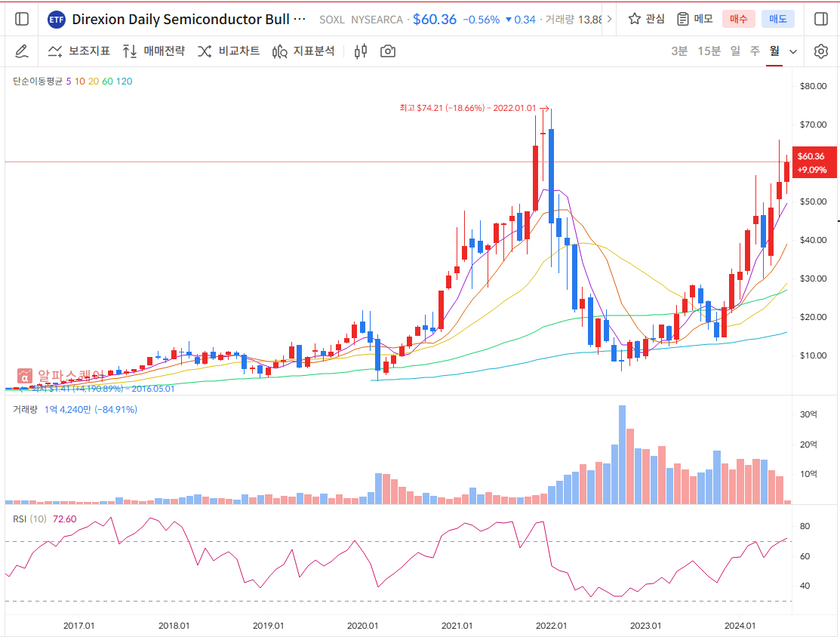Image resolution: width=840 pixels, height=637 pixels.
Task: Select the 60-period moving average value
Action: [x=108, y=82]
